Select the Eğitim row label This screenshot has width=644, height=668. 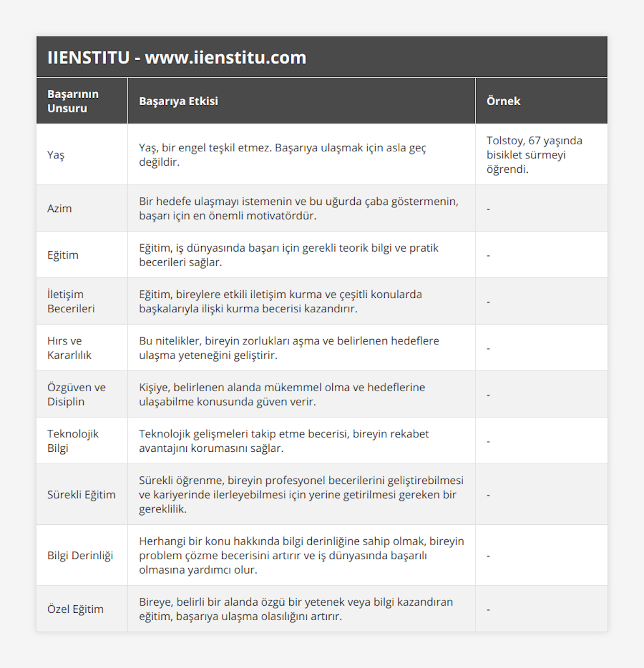63,255
